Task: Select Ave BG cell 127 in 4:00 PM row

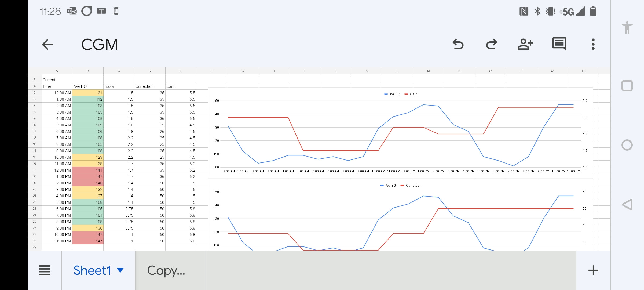Action: (x=88, y=196)
